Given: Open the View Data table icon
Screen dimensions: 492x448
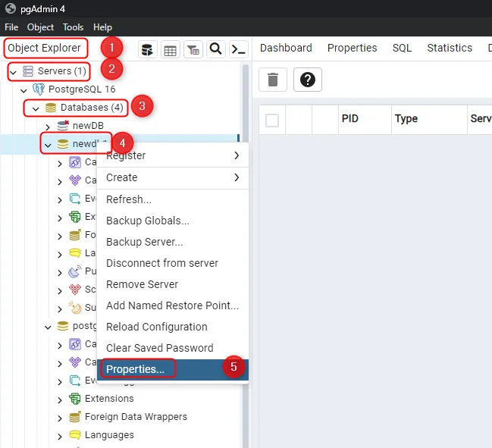Looking at the screenshot, I should [x=171, y=50].
